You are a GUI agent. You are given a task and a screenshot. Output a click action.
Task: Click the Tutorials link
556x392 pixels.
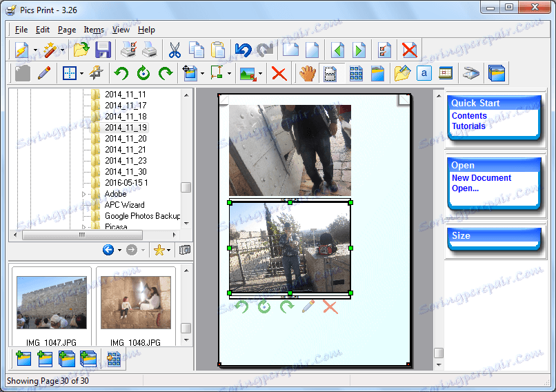[468, 126]
